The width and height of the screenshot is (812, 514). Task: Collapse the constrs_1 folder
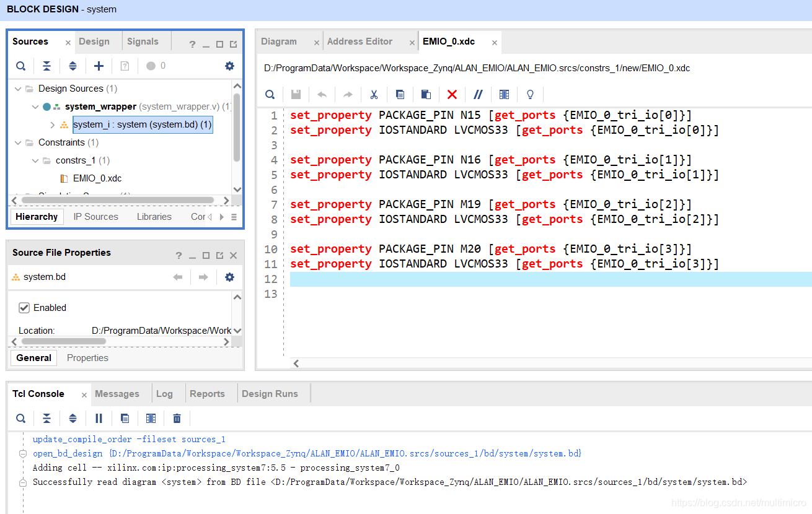35,160
